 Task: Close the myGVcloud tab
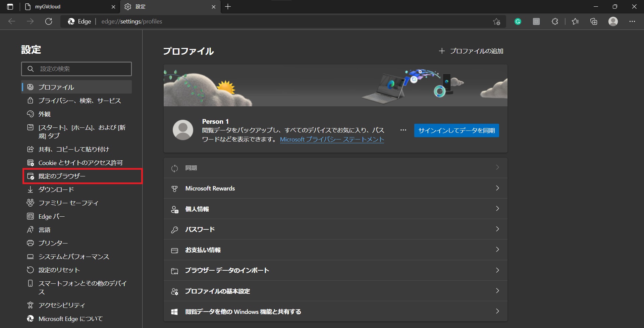point(113,7)
